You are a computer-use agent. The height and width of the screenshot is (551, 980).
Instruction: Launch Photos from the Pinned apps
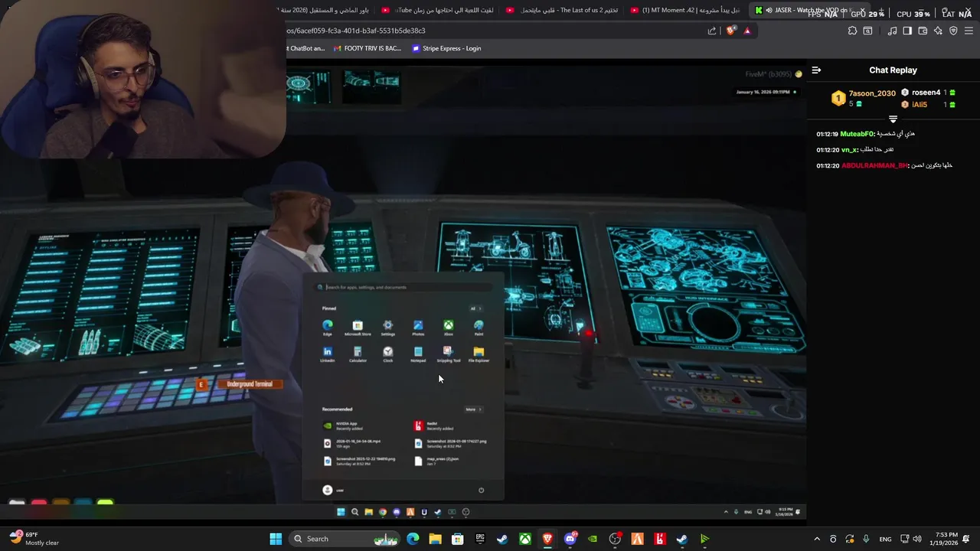pyautogui.click(x=418, y=328)
